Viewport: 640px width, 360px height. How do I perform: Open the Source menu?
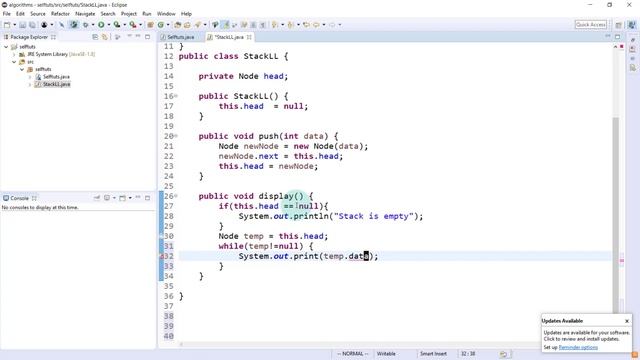38,13
